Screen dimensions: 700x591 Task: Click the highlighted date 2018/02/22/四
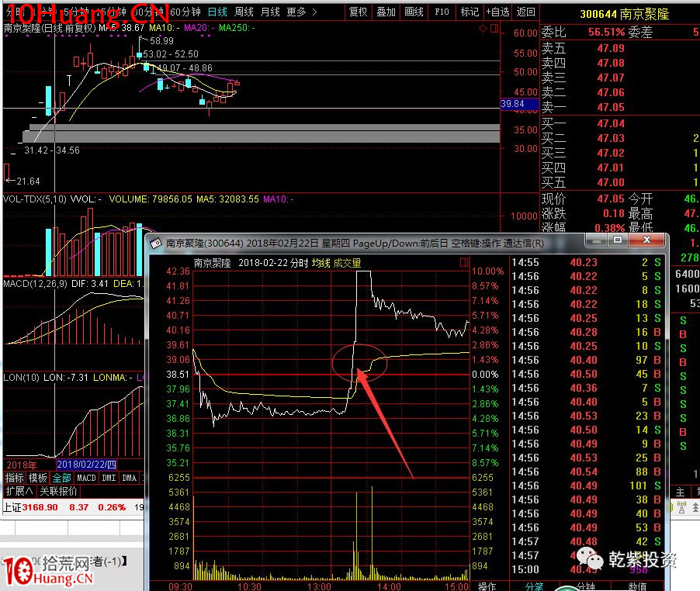tap(86, 465)
